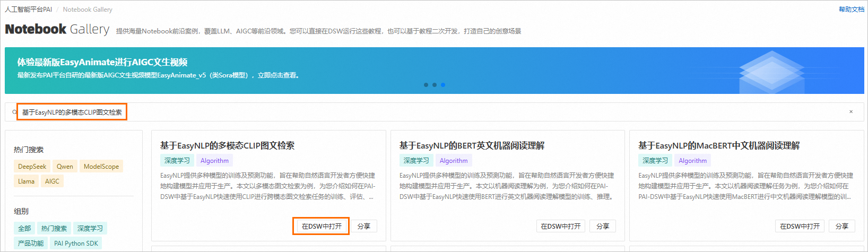Click the Notebook Gallery page title
The image size is (868, 252).
click(57, 29)
